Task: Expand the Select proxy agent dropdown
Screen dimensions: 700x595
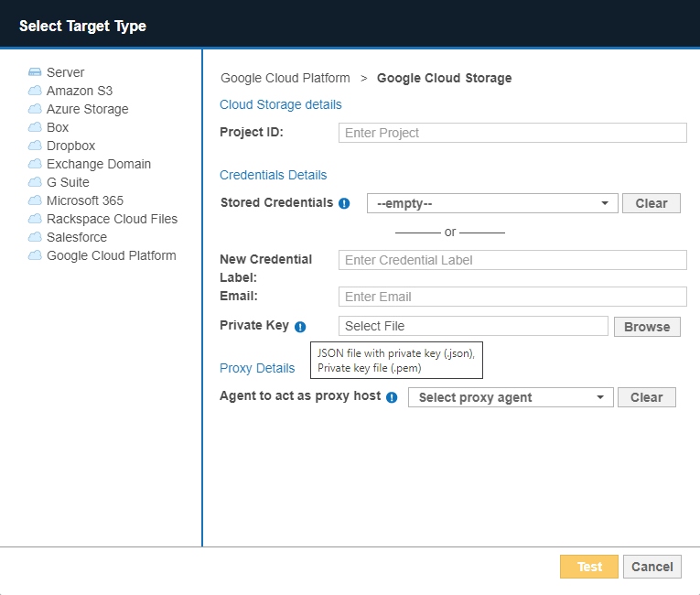Action: point(510,397)
